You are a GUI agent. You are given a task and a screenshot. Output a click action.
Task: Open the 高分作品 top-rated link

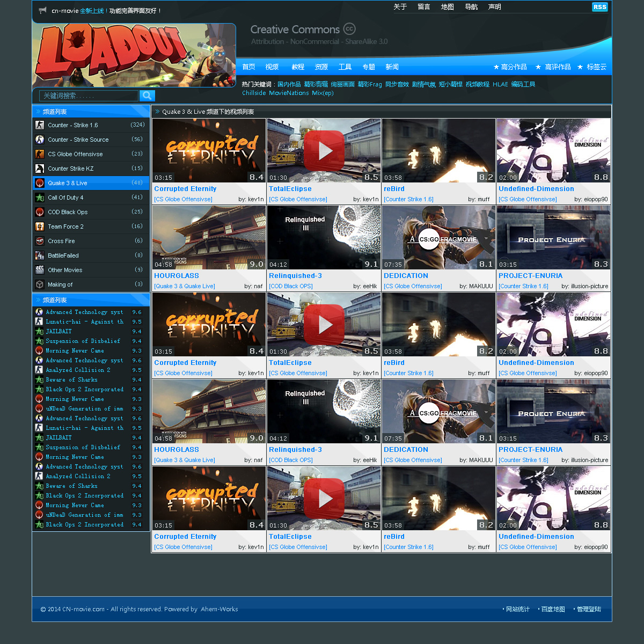click(514, 67)
